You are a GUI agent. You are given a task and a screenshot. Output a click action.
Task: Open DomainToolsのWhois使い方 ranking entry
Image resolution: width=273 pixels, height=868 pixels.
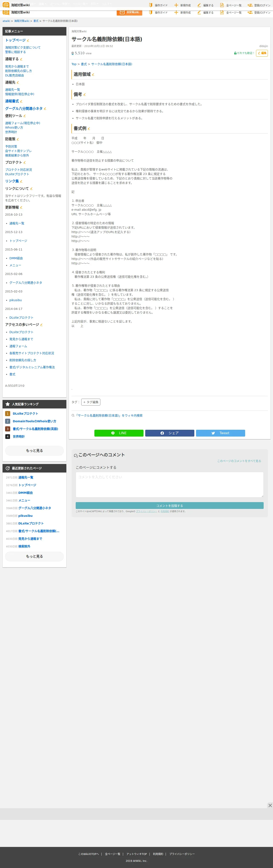tap(34, 421)
